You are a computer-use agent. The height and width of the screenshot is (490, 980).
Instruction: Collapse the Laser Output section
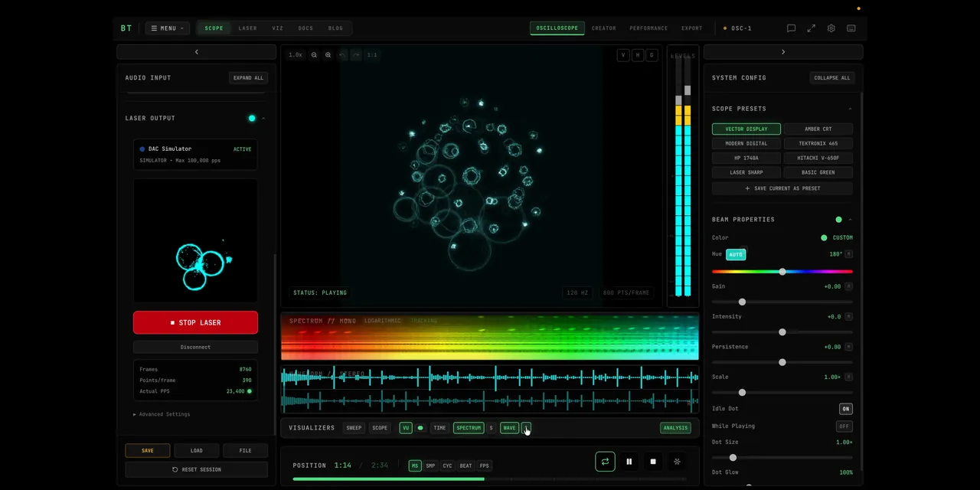(x=263, y=118)
